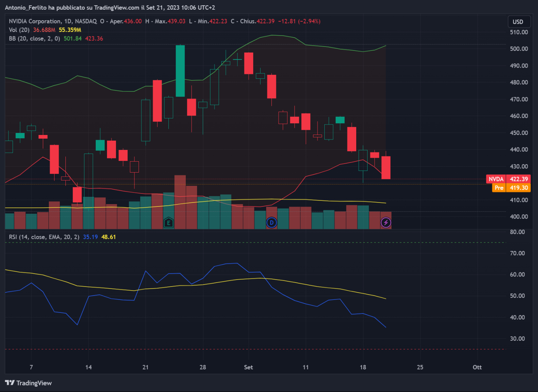
Task: Click the BB (20, close, 2, 0) label
Action: click(x=34, y=38)
